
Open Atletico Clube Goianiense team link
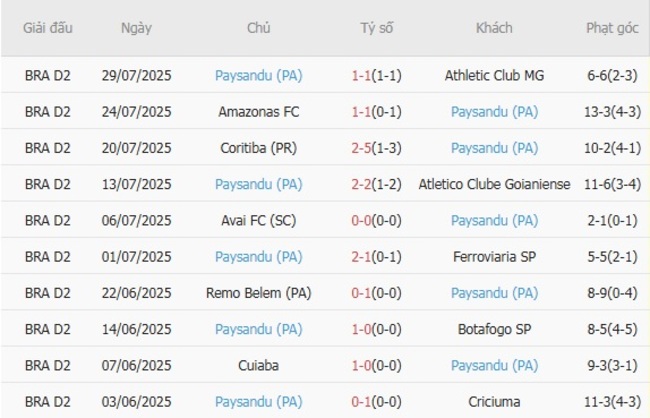[x=495, y=184]
